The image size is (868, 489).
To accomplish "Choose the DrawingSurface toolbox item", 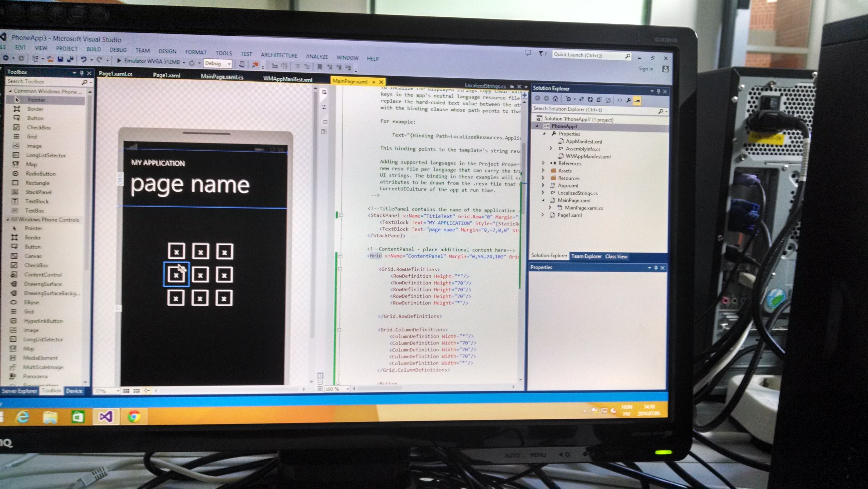I will 42,284.
